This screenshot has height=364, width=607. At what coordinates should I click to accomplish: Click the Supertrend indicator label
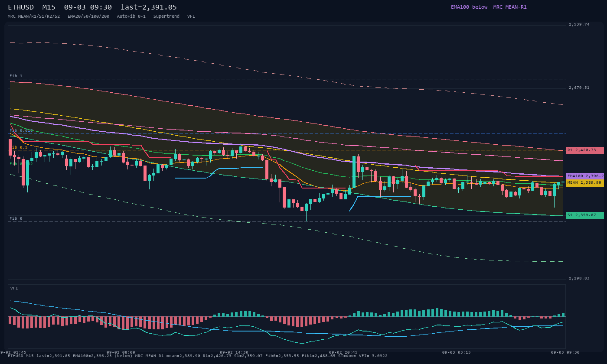point(166,16)
